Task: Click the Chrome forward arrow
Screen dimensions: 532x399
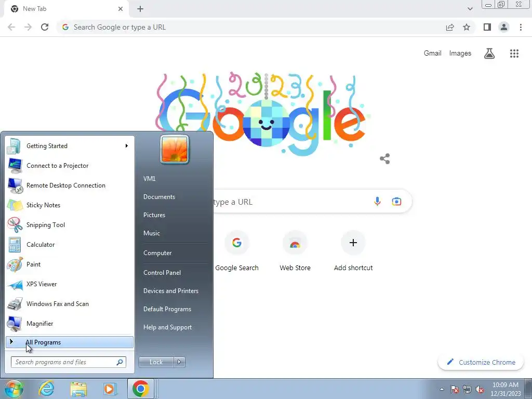Action: pyautogui.click(x=28, y=27)
